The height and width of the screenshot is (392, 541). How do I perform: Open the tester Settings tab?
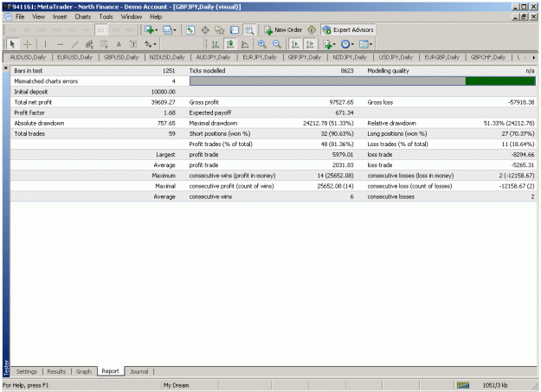(x=26, y=371)
